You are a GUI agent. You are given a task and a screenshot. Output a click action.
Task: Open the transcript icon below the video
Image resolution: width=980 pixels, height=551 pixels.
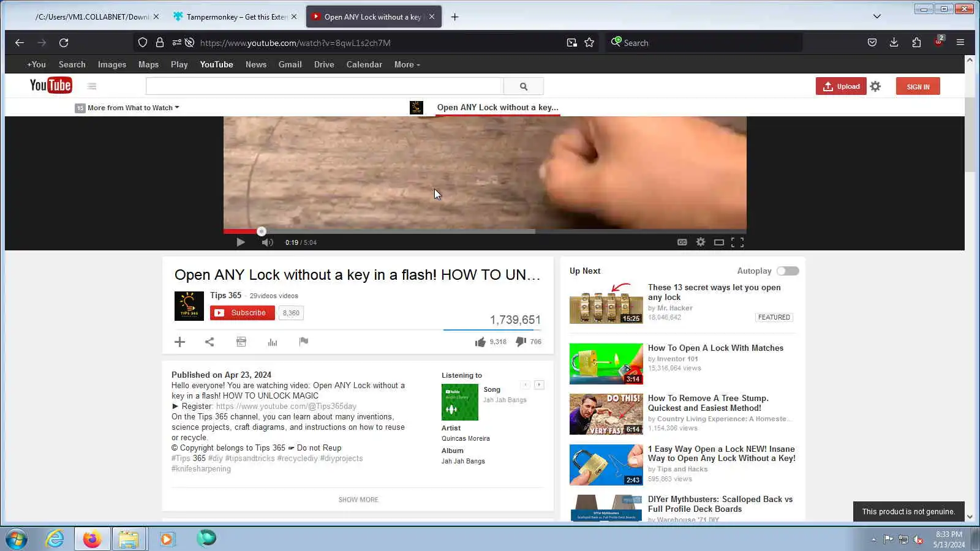[241, 342]
